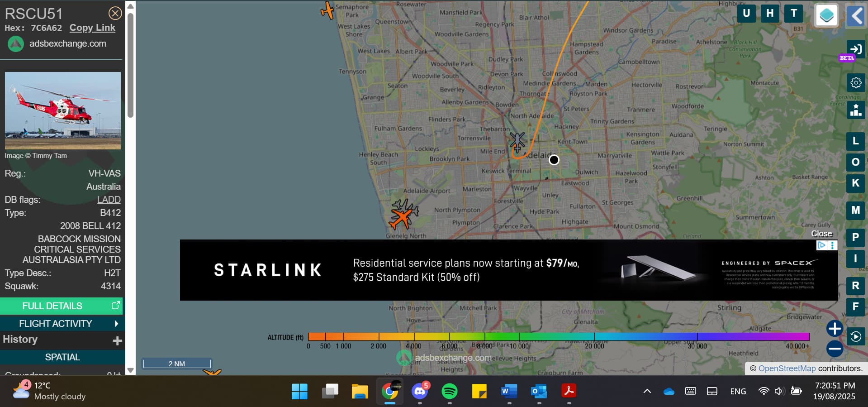Click the AdChoices icon on the ad
The width and height of the screenshot is (868, 407).
coord(821,245)
